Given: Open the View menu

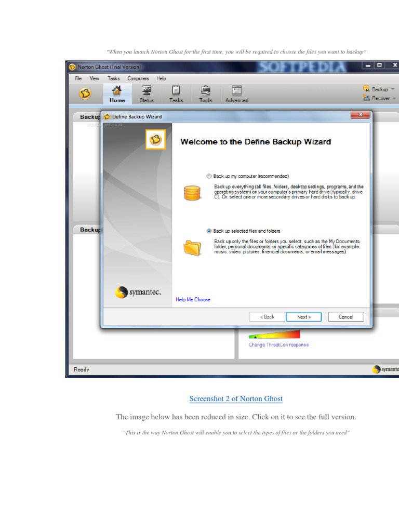Looking at the screenshot, I should (x=95, y=78).
